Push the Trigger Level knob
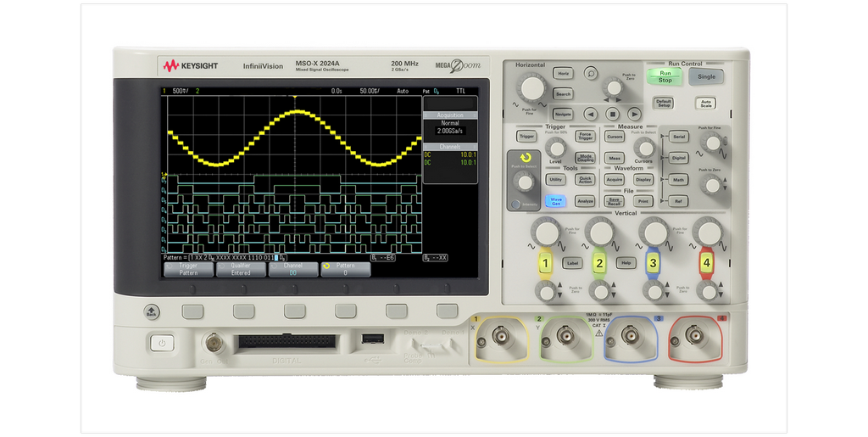 tap(556, 148)
